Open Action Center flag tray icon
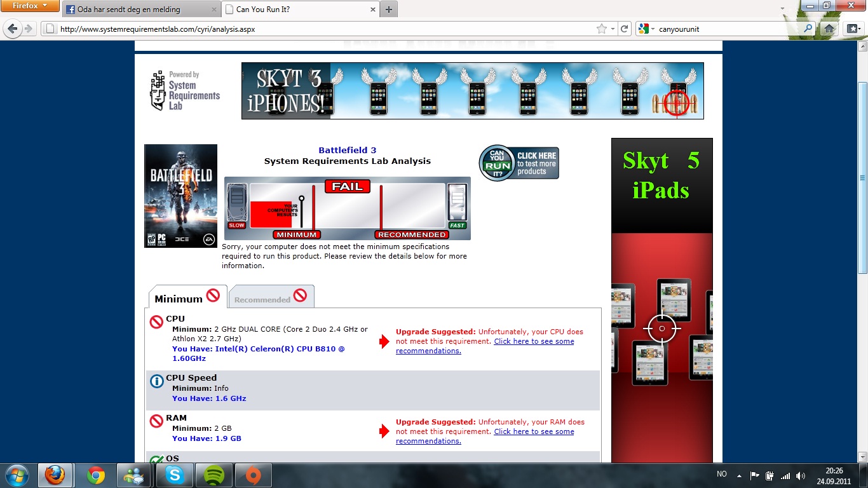The width and height of the screenshot is (868, 488). pyautogui.click(x=755, y=475)
